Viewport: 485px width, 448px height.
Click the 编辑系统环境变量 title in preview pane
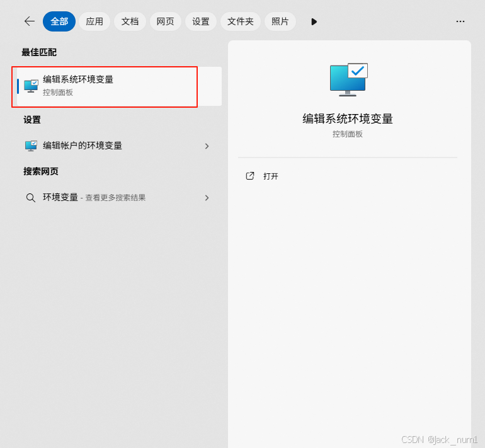click(348, 119)
